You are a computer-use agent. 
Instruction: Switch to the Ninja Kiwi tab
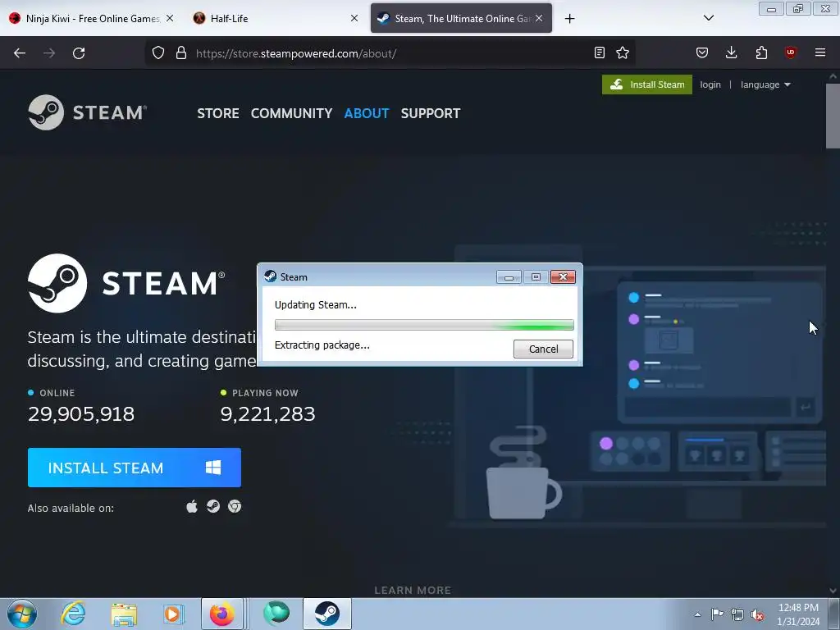click(91, 18)
